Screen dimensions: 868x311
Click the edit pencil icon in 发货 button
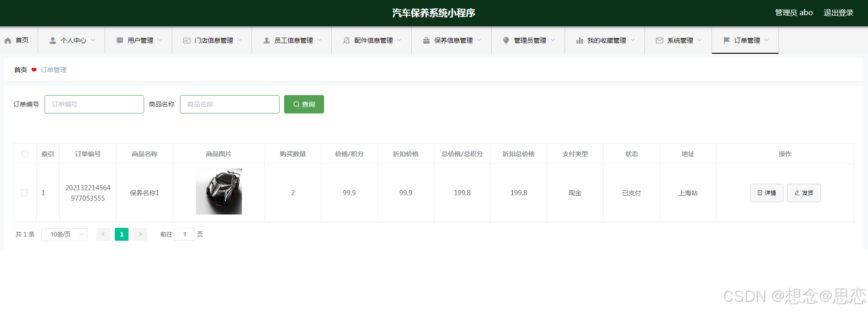(797, 193)
